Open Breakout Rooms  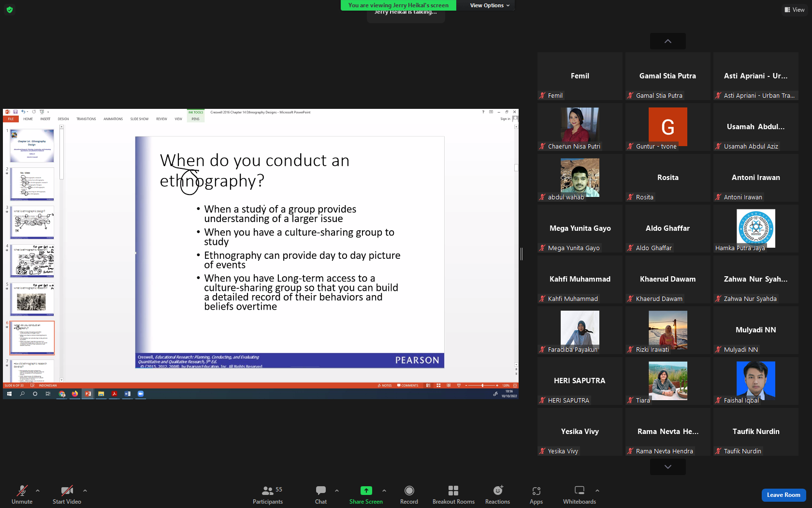[x=453, y=494]
